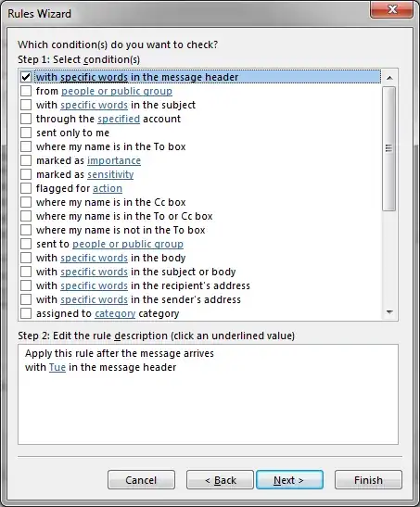The width and height of the screenshot is (420, 507).
Task: Tick 'through the specified account' checkbox
Action: pos(26,119)
